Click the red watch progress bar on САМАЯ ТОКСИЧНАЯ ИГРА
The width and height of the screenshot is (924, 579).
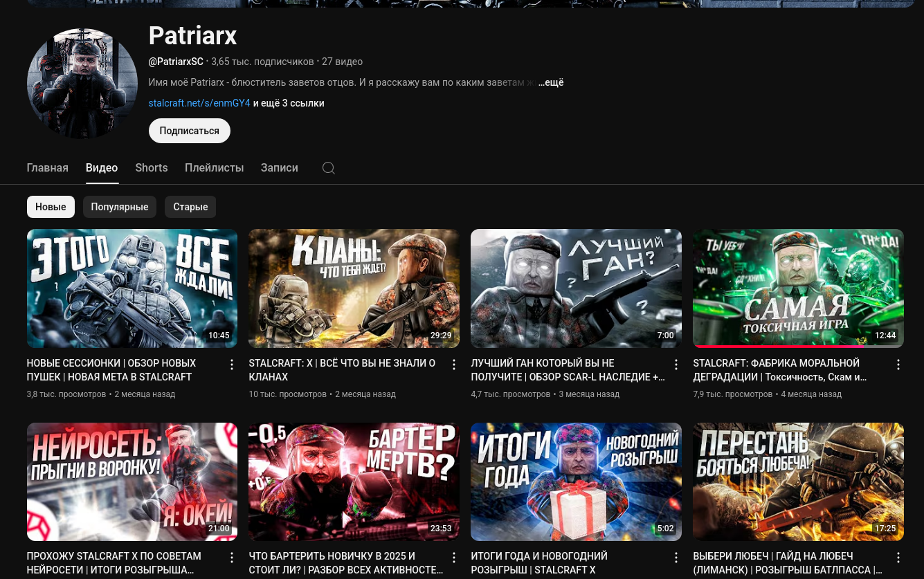pos(778,347)
